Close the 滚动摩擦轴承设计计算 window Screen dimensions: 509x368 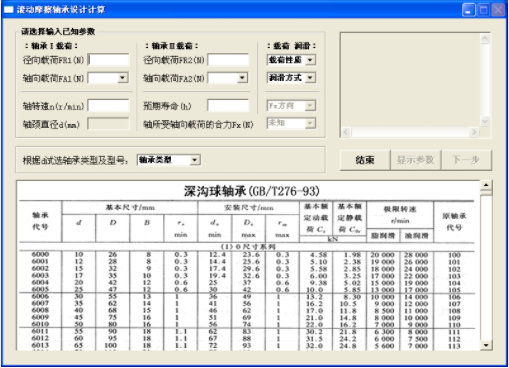coord(499,10)
